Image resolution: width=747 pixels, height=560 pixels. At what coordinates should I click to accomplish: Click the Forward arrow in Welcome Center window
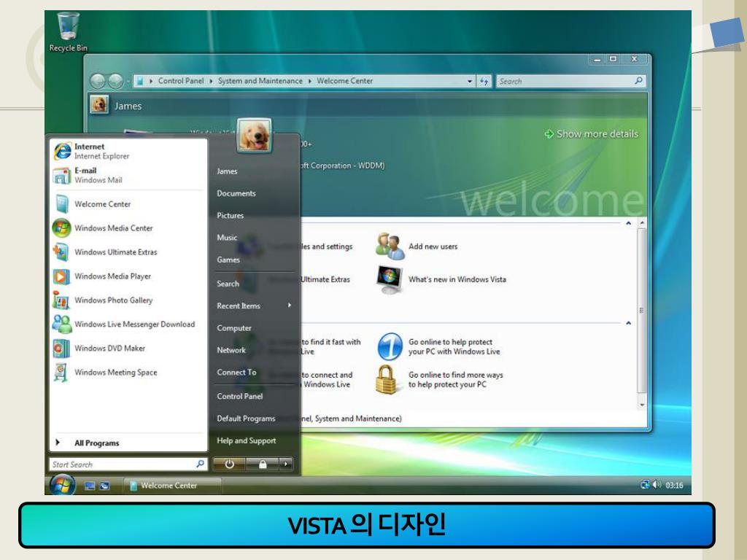click(x=115, y=82)
